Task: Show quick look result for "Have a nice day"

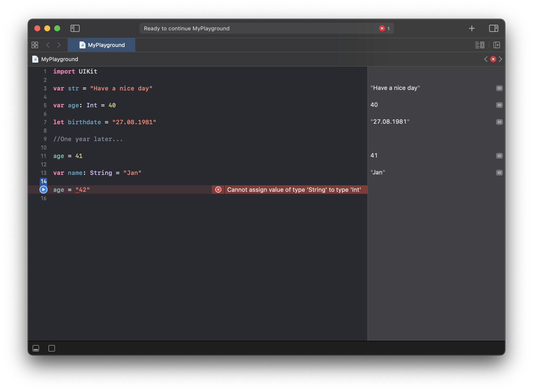Action: pyautogui.click(x=499, y=88)
